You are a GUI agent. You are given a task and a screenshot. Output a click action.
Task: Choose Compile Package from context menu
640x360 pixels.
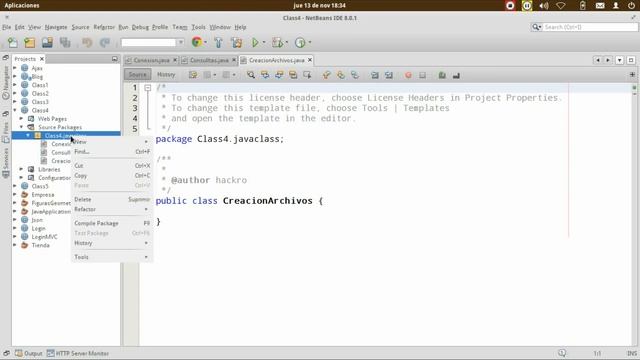point(111,224)
